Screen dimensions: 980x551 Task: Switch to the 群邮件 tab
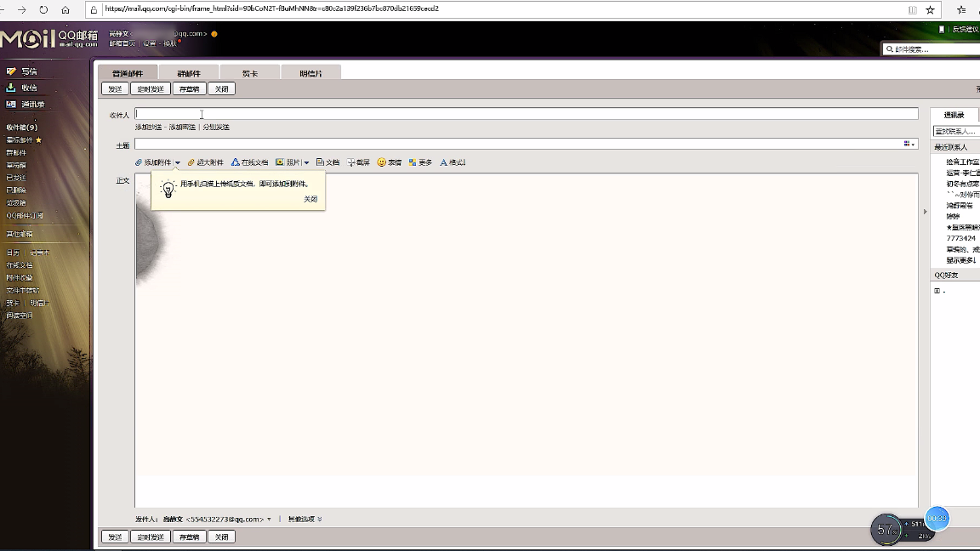click(189, 73)
